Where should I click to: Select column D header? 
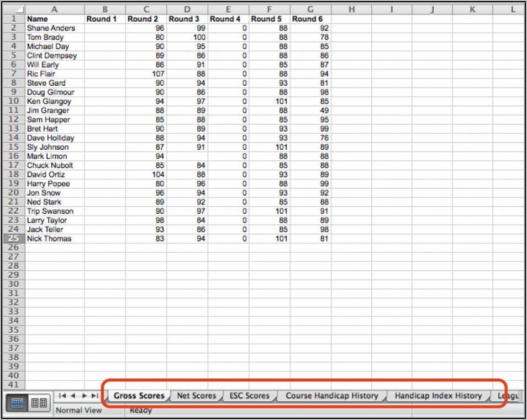coord(187,9)
